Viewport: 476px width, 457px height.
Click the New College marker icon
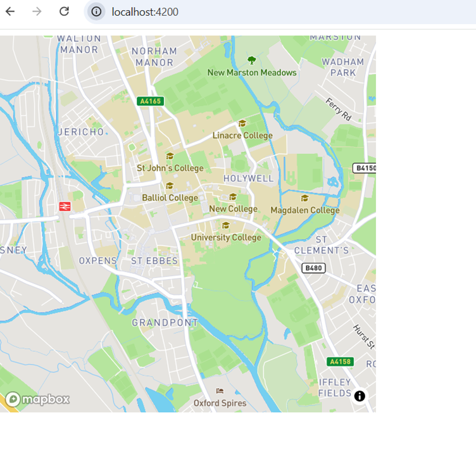(233, 197)
